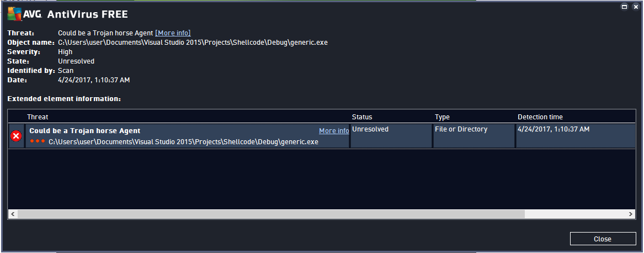
Task: Click the top 'Could be a Trojan horse Agent' text
Action: [105, 33]
